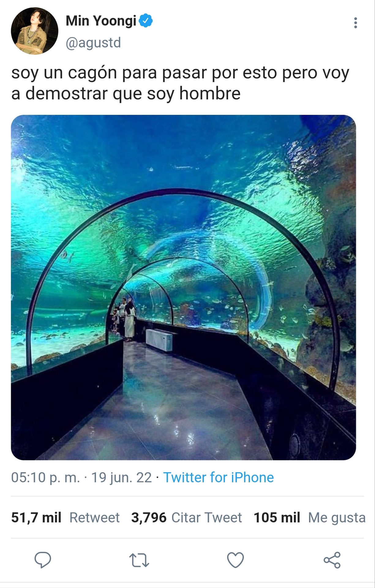Click the Retweet label
This screenshot has width=375, height=588.
(x=95, y=518)
